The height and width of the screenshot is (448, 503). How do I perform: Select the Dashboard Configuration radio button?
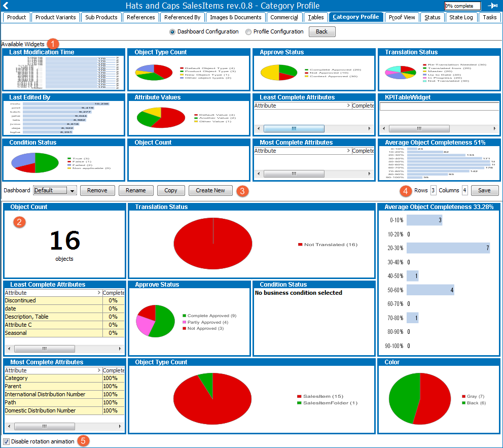pyautogui.click(x=172, y=31)
